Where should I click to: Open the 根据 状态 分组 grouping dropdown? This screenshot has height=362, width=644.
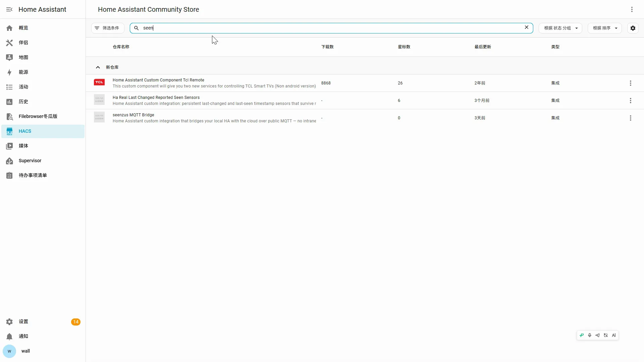tap(560, 28)
